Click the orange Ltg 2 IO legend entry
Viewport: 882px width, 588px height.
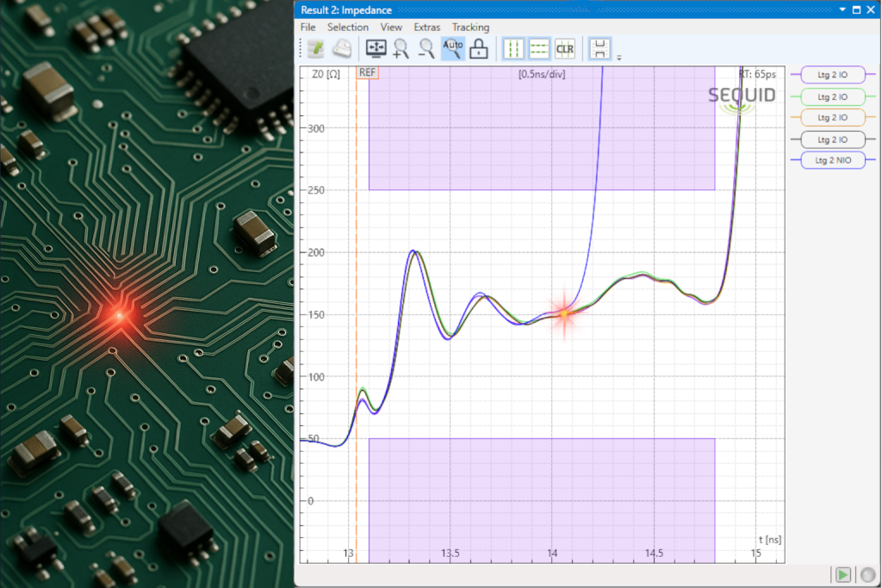832,117
